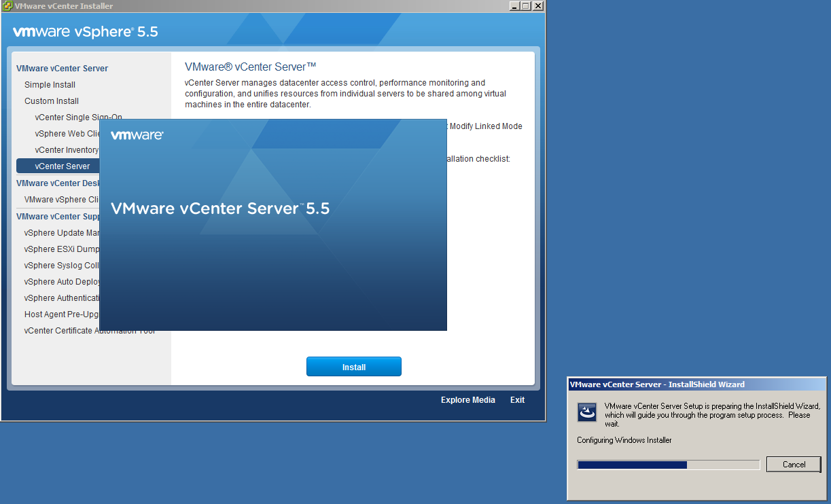Minimize the vCenter Installer window
The height and width of the screenshot is (504, 831).
click(514, 6)
